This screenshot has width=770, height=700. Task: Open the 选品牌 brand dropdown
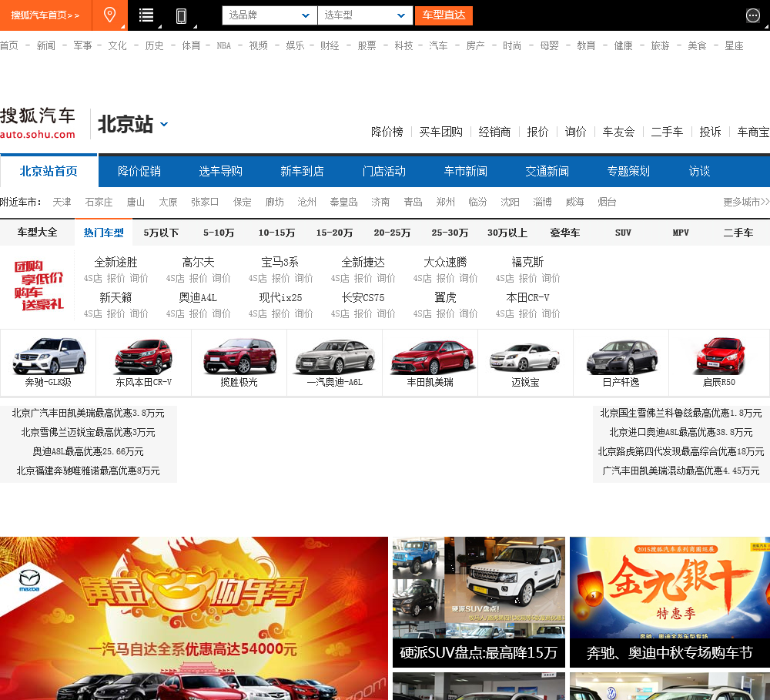269,15
